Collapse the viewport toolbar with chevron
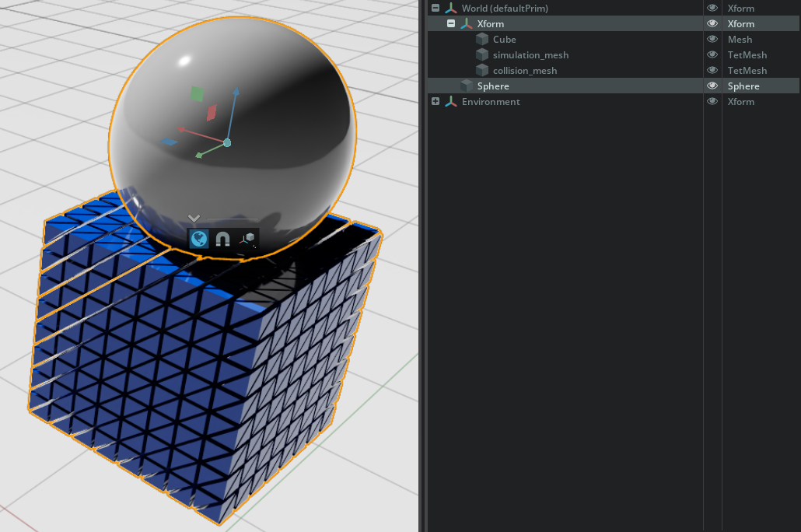801x532 pixels. pos(194,219)
